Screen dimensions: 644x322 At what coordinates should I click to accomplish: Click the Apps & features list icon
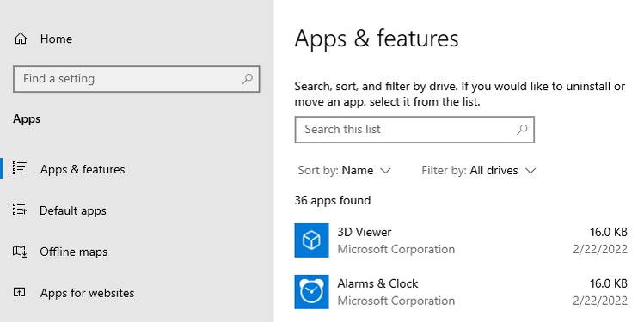tap(19, 168)
